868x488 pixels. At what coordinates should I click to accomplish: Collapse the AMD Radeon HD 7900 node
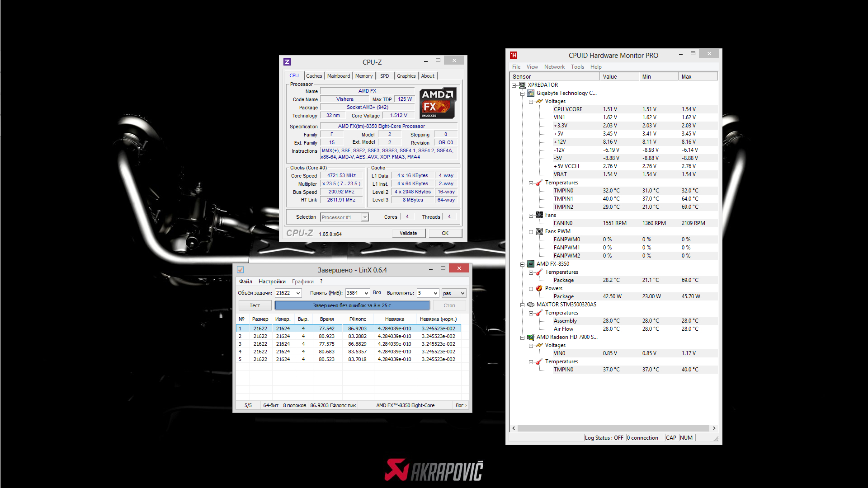[523, 338]
